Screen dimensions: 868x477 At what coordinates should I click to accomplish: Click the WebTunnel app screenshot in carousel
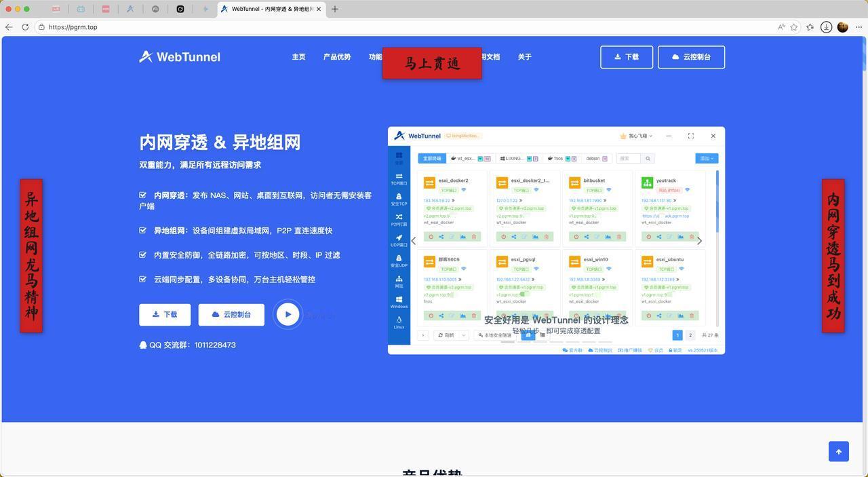coord(556,240)
